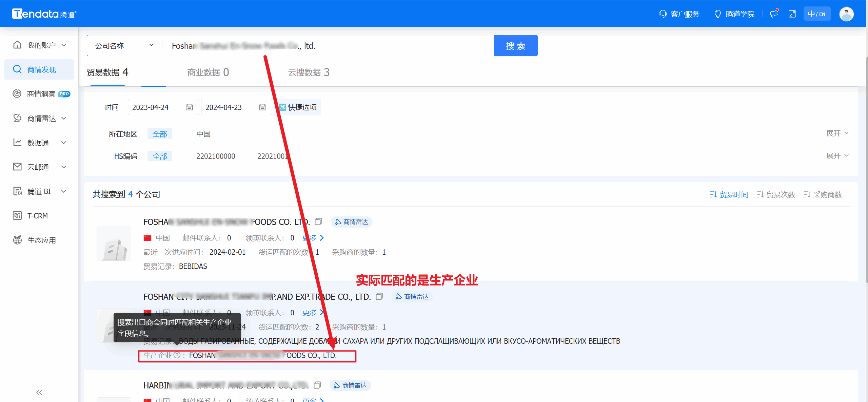Click the notification bell icon
Image resolution: width=868 pixels, height=402 pixels.
pyautogui.click(x=773, y=14)
